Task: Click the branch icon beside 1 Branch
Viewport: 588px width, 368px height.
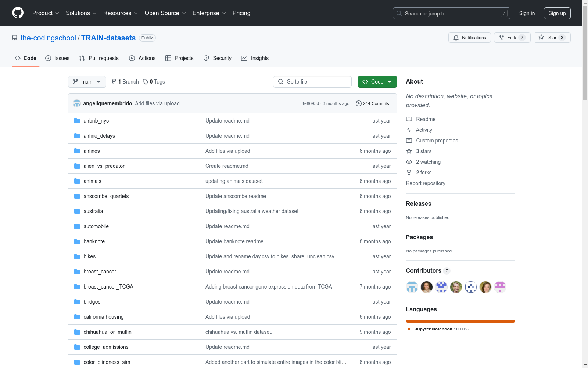Action: click(x=114, y=82)
